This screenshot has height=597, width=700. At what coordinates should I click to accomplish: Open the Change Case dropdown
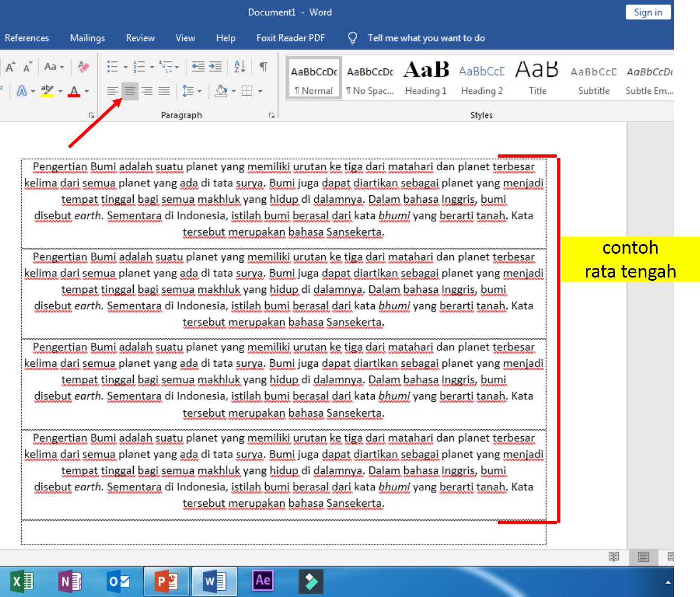[x=54, y=67]
